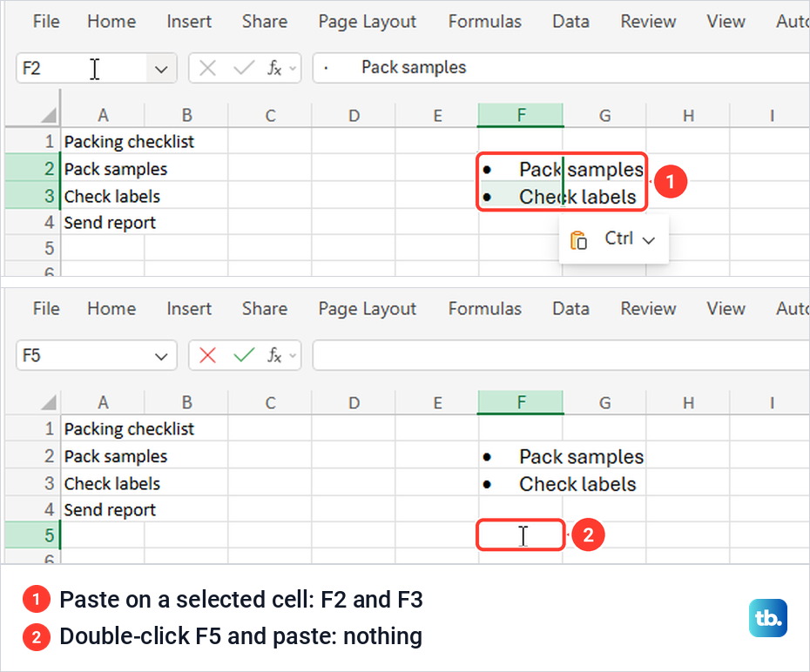
Task: Click the Paste Options clipboard icon
Action: point(578,240)
